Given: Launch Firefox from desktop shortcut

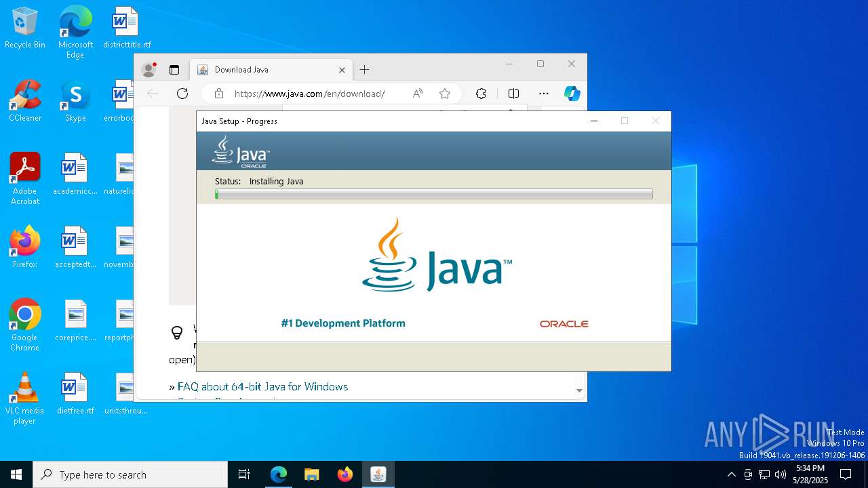Looking at the screenshot, I should pos(25,248).
